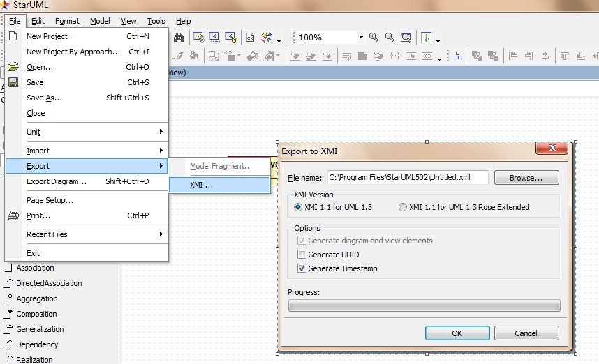Click the Layout Diagram hierarchy icon
The height and width of the screenshot is (364, 599).
click(457, 56)
